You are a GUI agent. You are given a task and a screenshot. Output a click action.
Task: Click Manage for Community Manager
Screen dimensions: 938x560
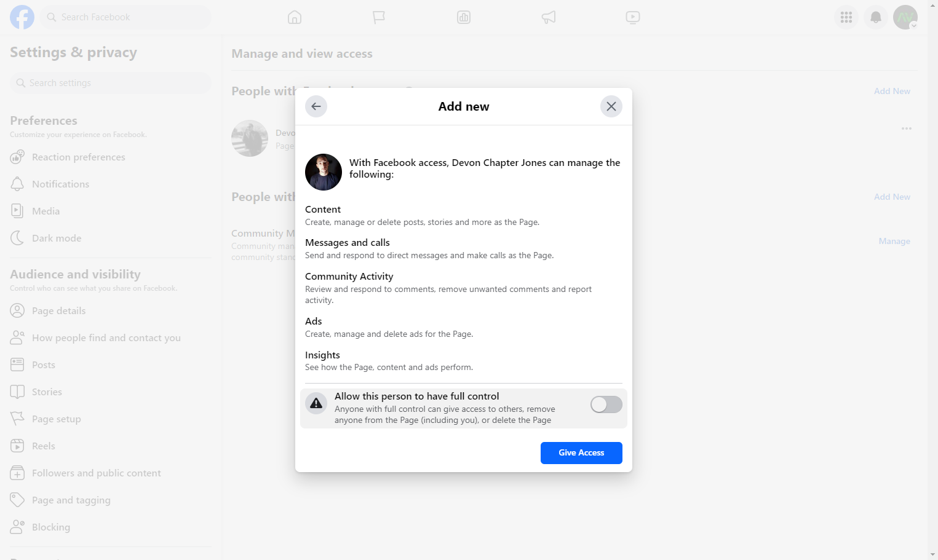(x=894, y=241)
